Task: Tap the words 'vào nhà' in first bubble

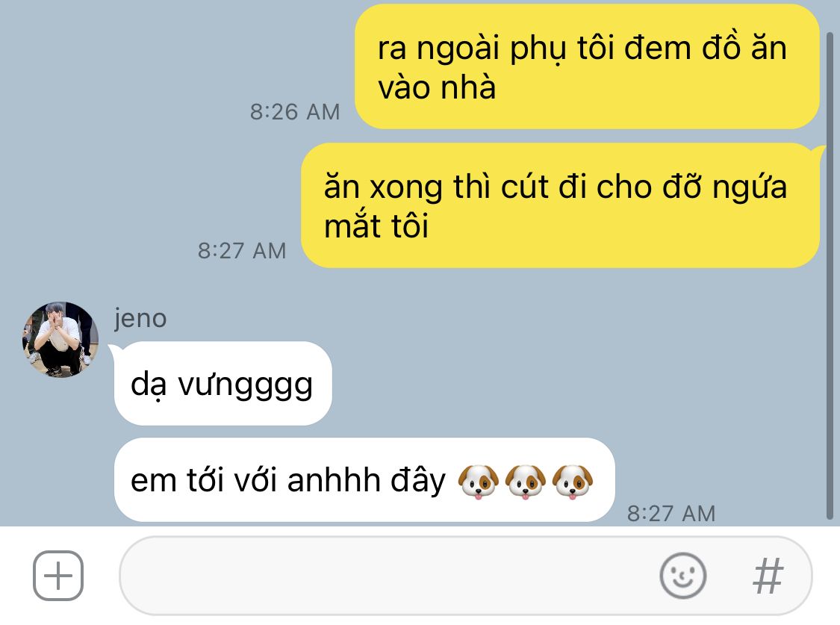Action: pos(437,87)
